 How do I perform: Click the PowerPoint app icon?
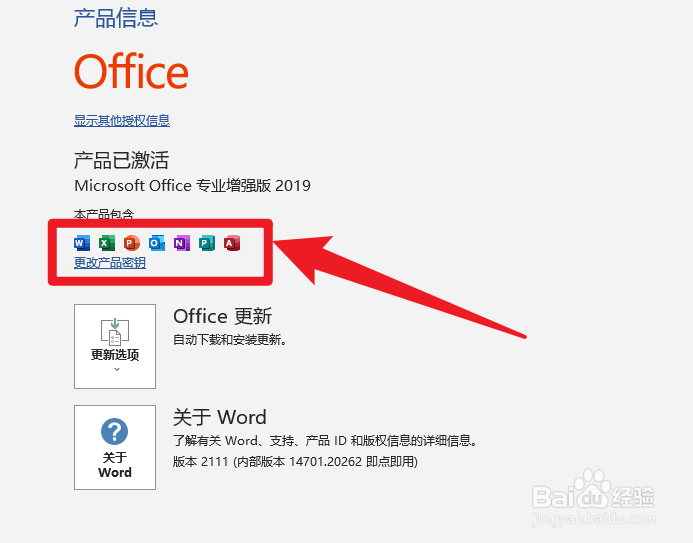[132, 243]
